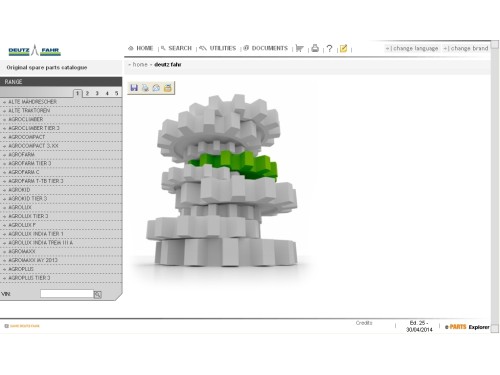Click the page vertical scrollbar

(495, 187)
